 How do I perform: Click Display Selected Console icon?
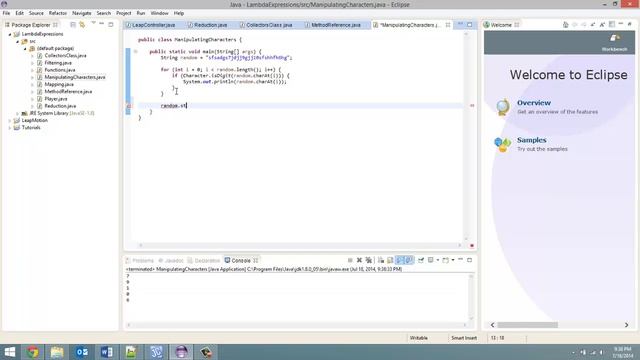click(x=431, y=260)
